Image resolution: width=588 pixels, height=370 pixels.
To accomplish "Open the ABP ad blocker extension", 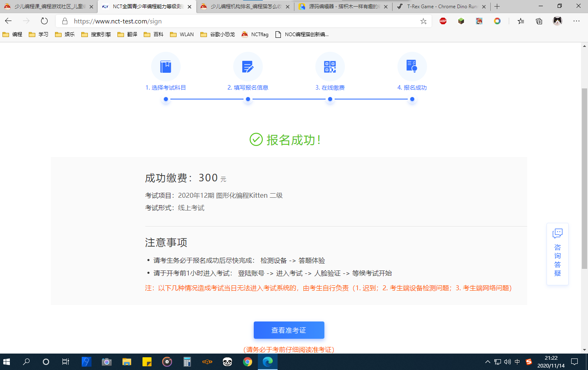I will tap(443, 21).
